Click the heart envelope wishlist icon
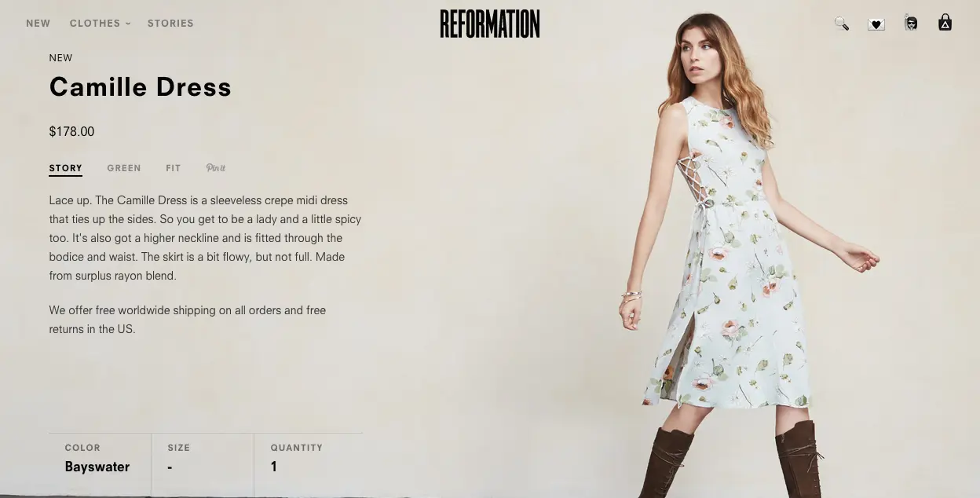The height and width of the screenshot is (498, 980). [x=876, y=24]
